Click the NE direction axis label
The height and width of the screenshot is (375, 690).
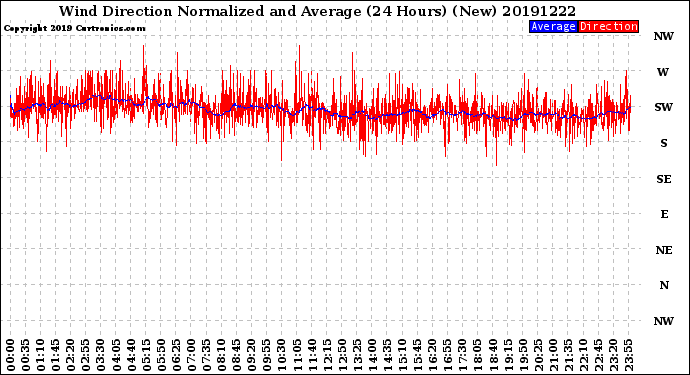click(x=664, y=250)
